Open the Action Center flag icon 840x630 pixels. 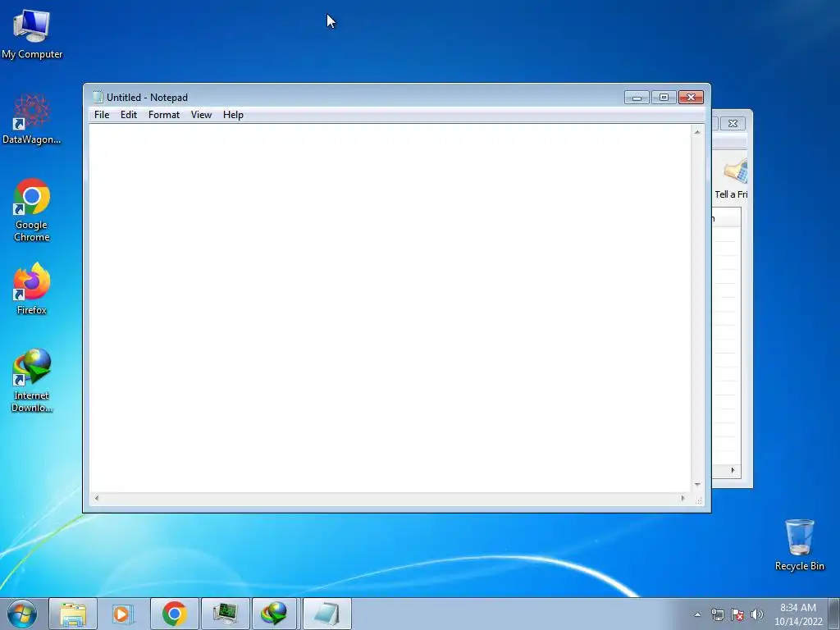[x=737, y=614]
